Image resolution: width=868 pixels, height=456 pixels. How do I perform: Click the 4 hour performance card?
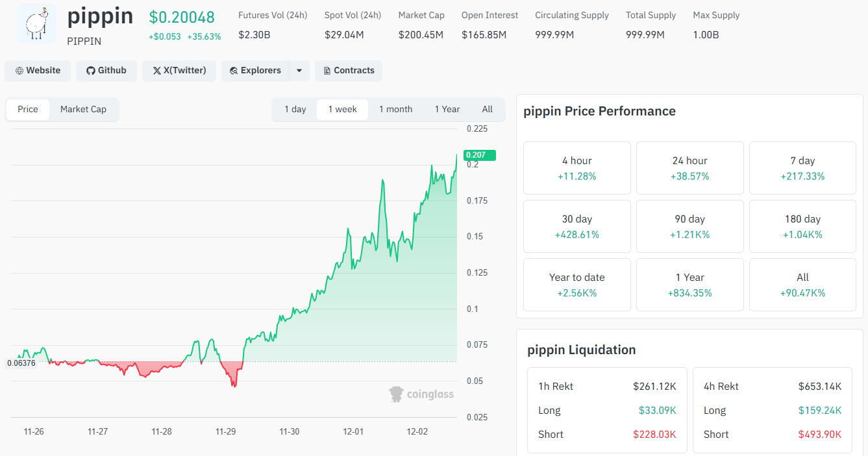coord(577,168)
